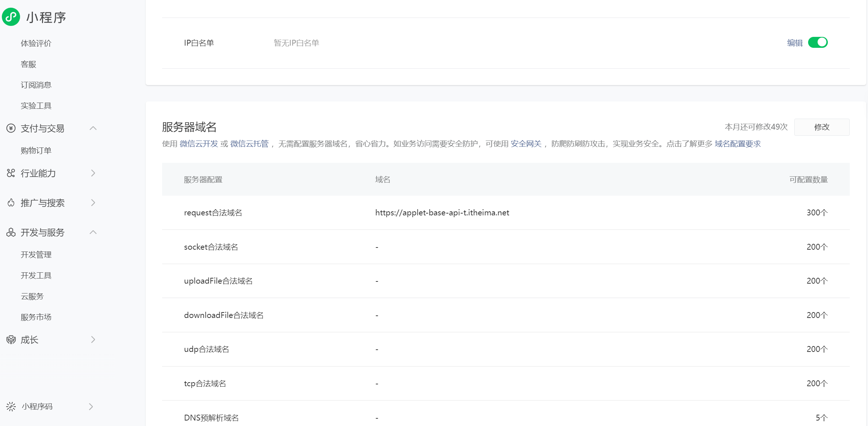868x426 pixels.
Task: Toggle the IP白名单 switch off
Action: [818, 43]
